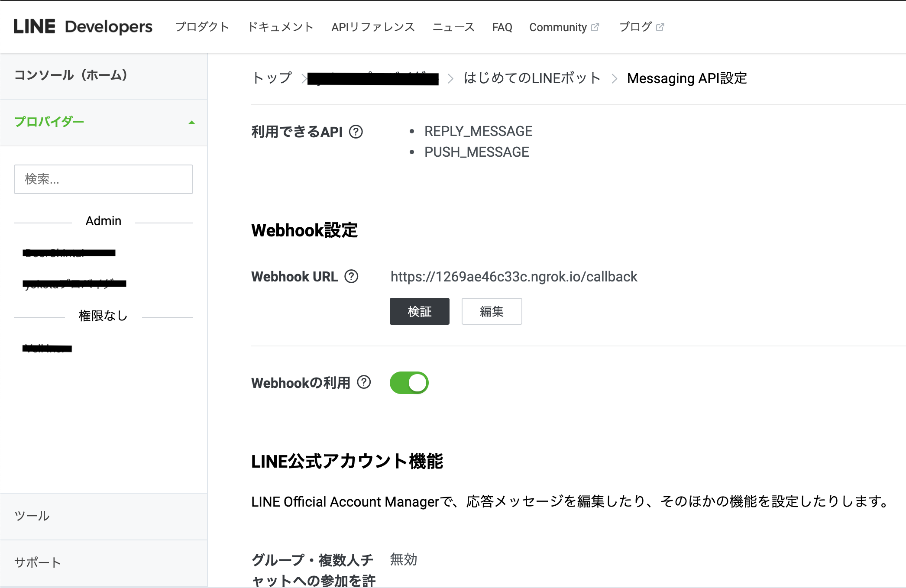Image resolution: width=906 pixels, height=588 pixels.
Task: Open the ブログ external link
Action: tap(641, 27)
